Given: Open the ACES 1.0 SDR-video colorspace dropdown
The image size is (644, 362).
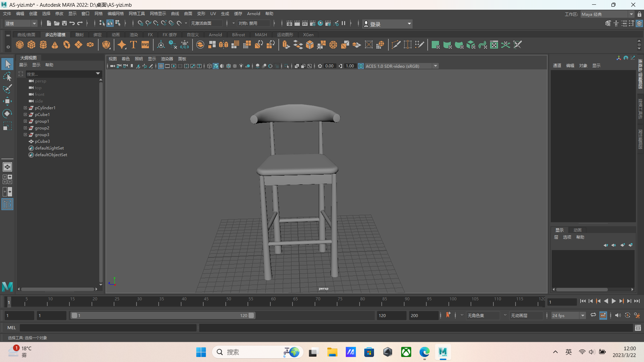Looking at the screenshot, I should [x=435, y=66].
